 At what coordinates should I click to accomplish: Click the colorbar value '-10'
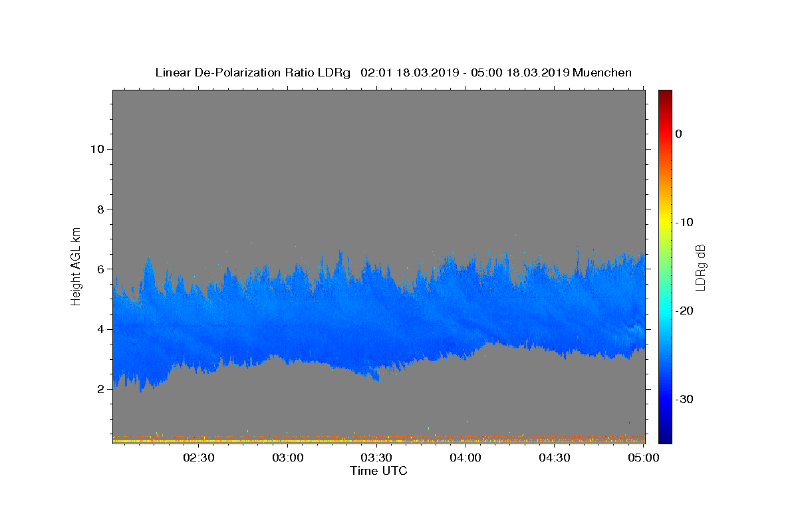(x=685, y=222)
